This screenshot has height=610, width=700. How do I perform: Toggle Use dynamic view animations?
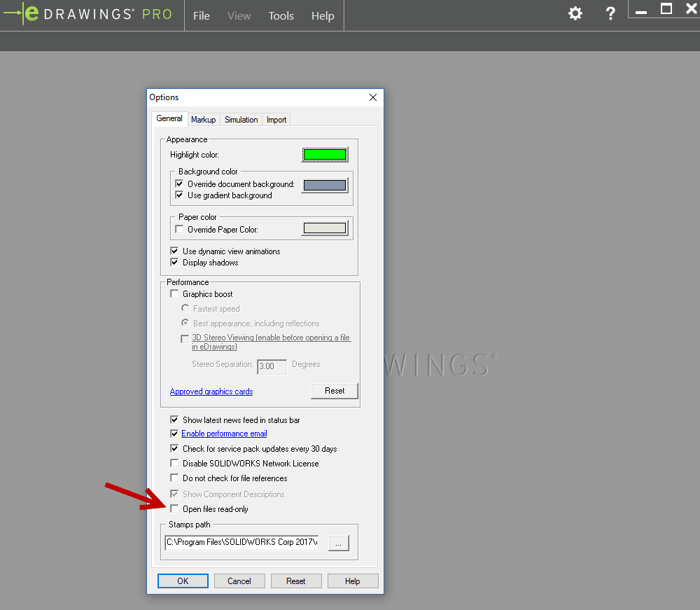(174, 251)
